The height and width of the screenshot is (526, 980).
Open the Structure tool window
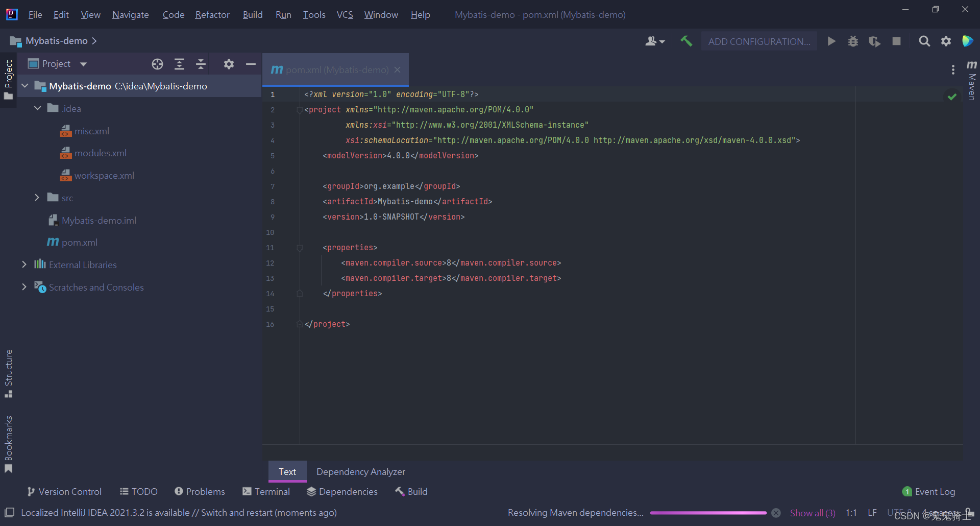[x=8, y=373]
